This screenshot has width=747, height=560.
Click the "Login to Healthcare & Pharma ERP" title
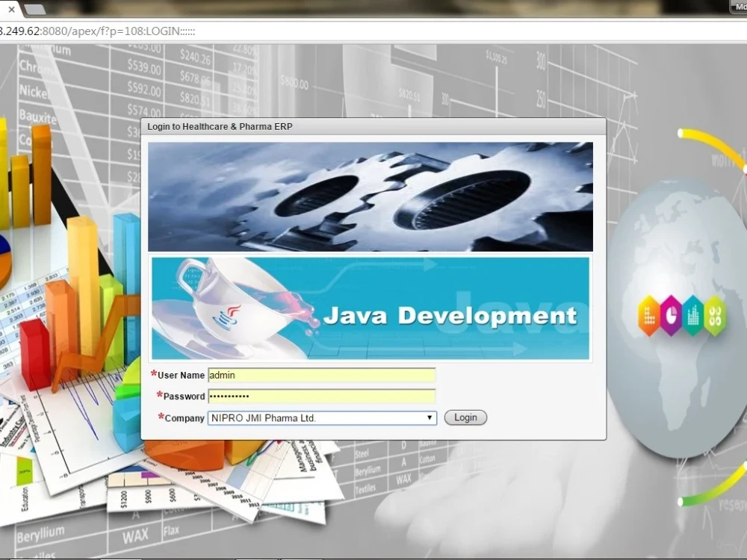click(220, 127)
